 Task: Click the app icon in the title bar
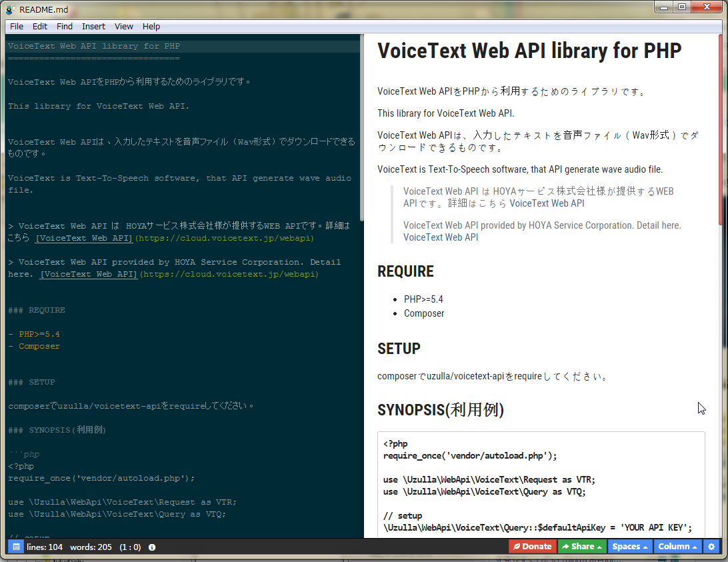click(11, 10)
